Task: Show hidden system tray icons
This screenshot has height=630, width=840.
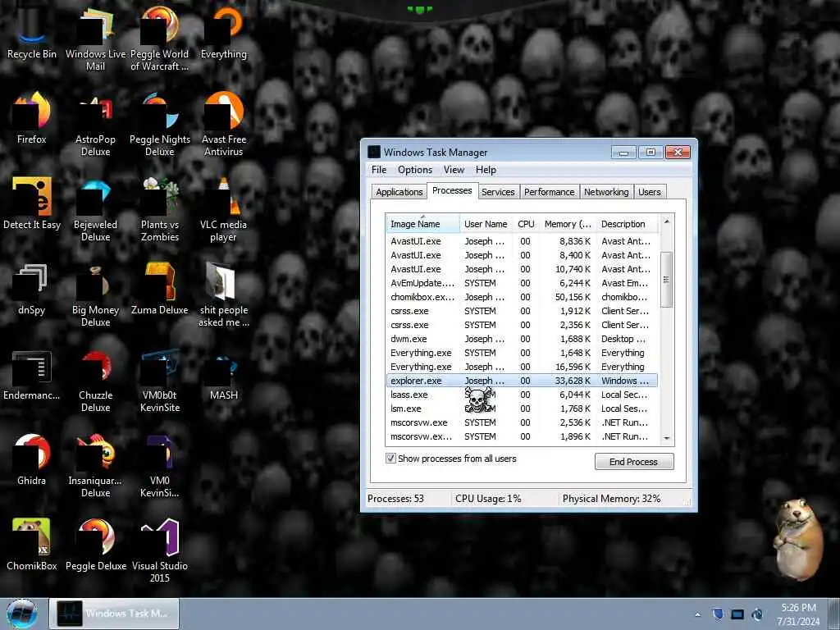Action: (697, 614)
